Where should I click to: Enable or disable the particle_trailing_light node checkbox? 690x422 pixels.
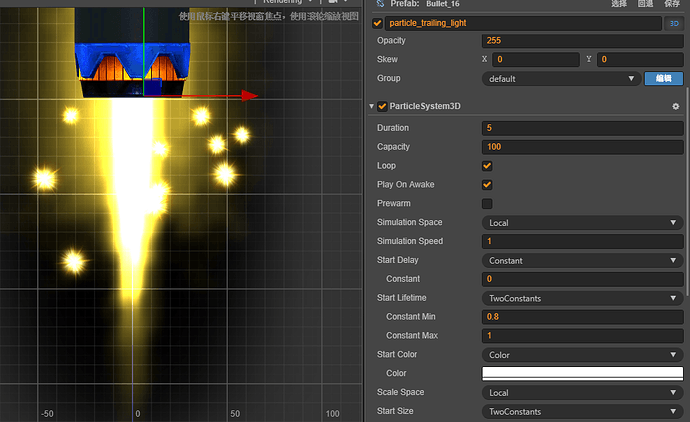(x=377, y=23)
